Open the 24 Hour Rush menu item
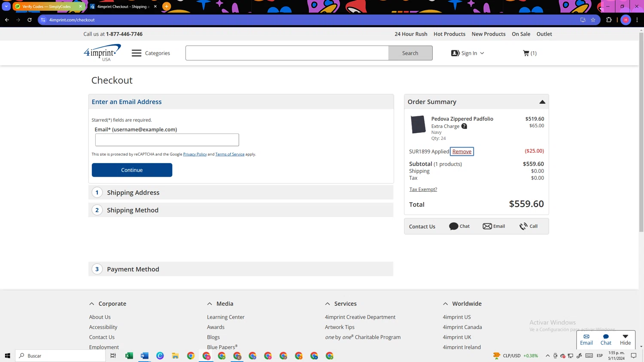 (x=410, y=34)
